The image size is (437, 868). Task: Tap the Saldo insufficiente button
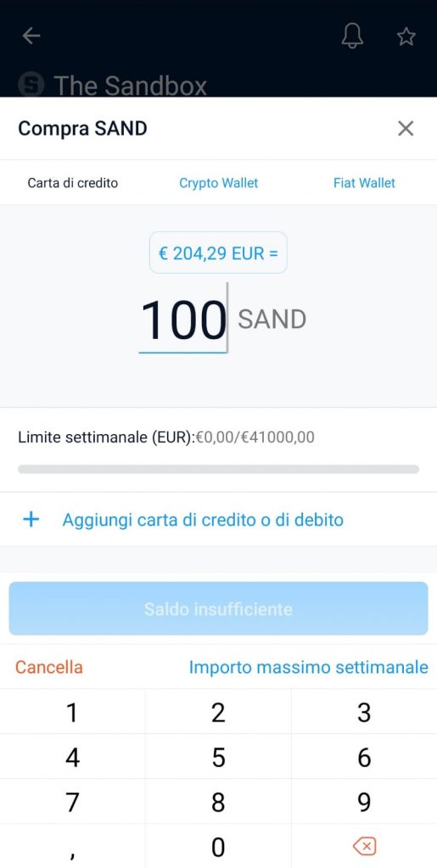click(x=218, y=609)
